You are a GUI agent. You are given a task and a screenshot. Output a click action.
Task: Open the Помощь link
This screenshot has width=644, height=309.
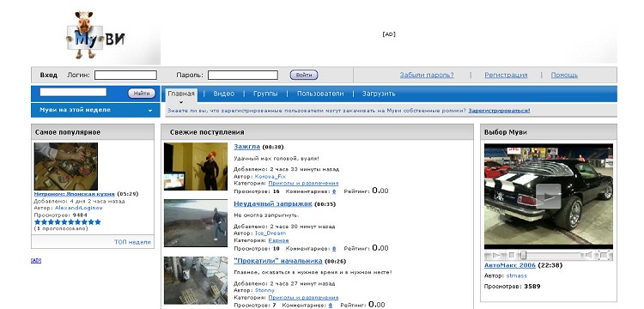pos(564,75)
